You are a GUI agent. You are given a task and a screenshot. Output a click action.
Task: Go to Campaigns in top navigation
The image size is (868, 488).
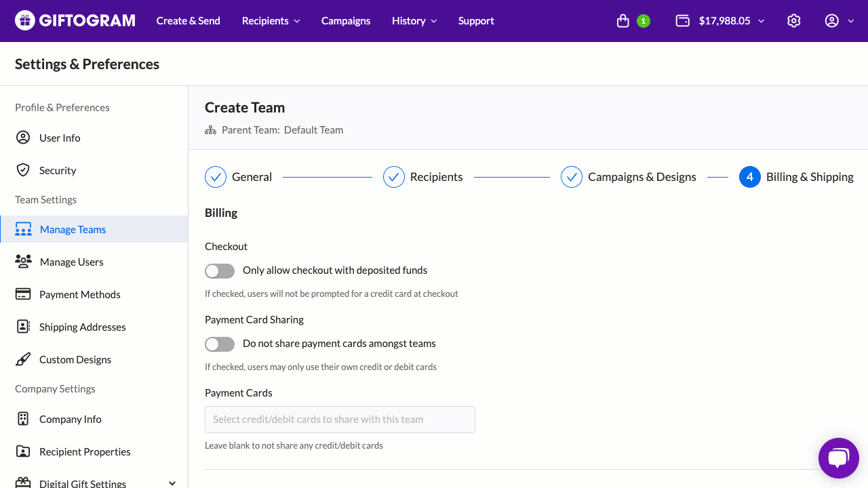point(346,21)
